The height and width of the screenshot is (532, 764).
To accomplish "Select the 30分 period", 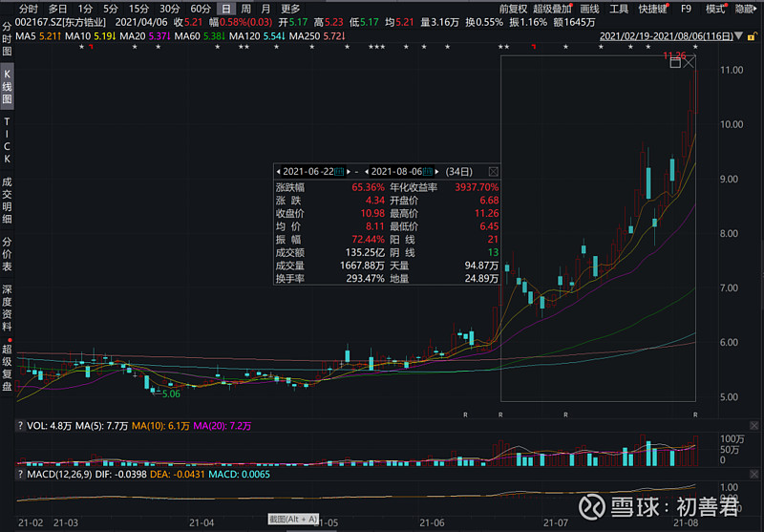I will 170,9.
